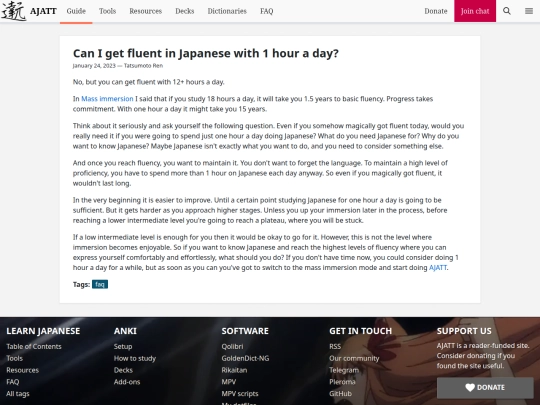This screenshot has height=405, width=540.
Task: Open Telegram footer link
Action: pyautogui.click(x=344, y=370)
